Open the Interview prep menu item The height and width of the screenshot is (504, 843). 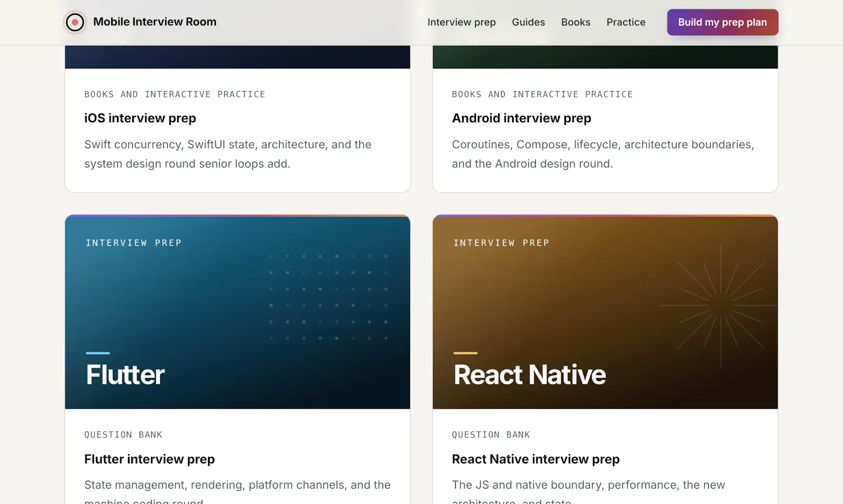pos(462,22)
